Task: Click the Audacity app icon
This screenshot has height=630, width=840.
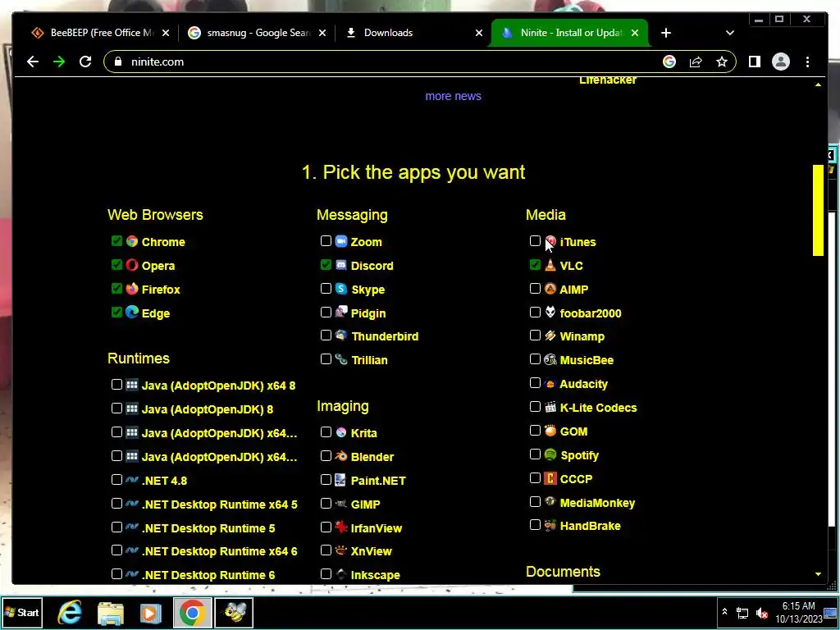Action: [550, 384]
